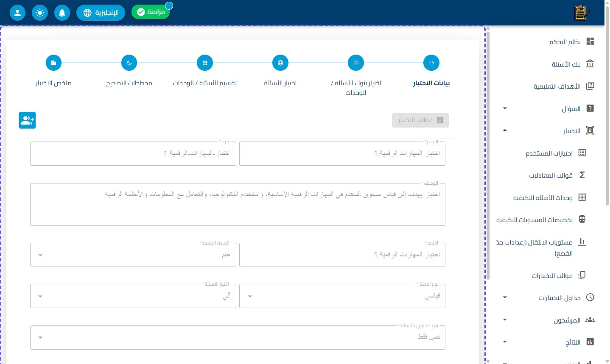Open the "نوع الاختبار" dropdown
610x364 pixels.
pos(342,296)
